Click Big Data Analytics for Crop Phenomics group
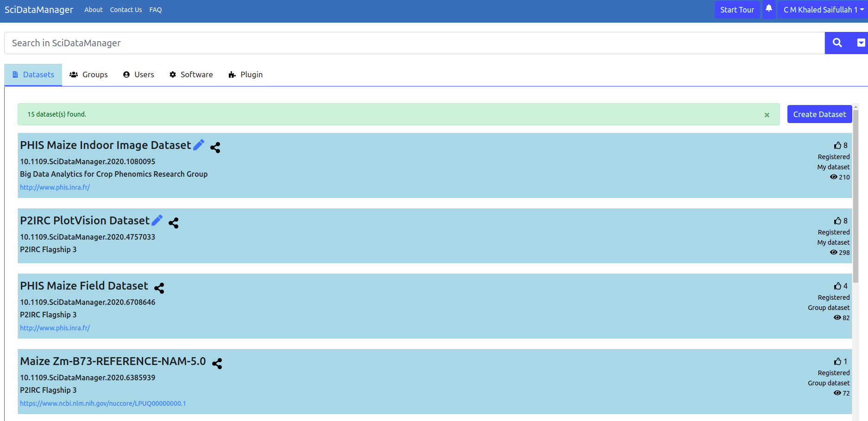868x421 pixels. (x=113, y=174)
